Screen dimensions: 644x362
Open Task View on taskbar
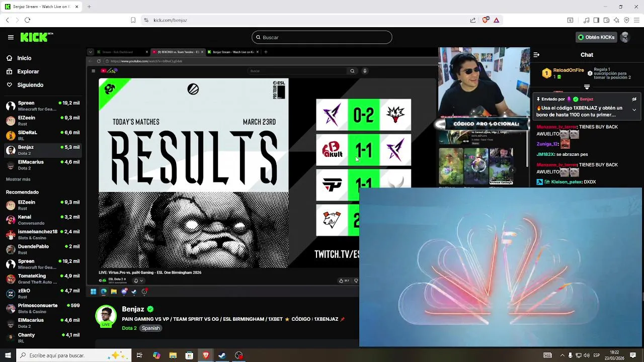tap(139, 355)
